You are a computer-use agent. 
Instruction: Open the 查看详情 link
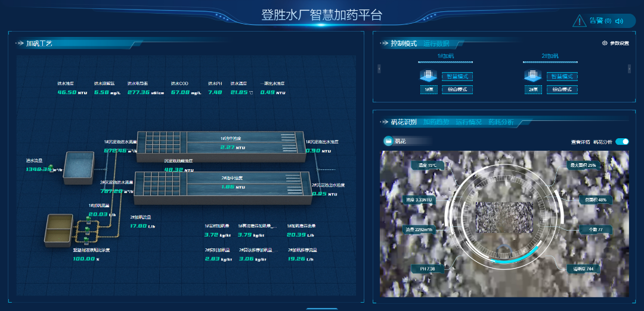(x=580, y=142)
